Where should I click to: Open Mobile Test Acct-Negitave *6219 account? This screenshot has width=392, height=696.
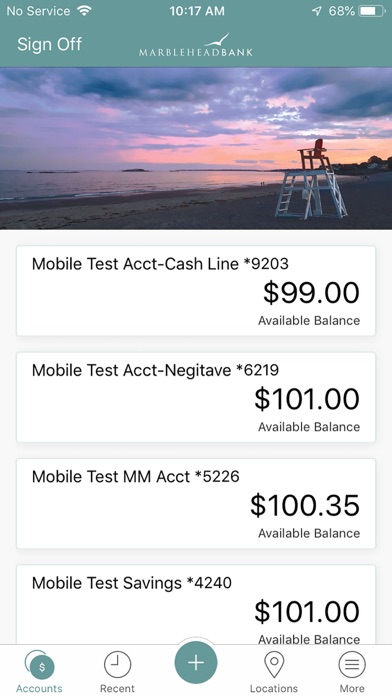point(196,397)
